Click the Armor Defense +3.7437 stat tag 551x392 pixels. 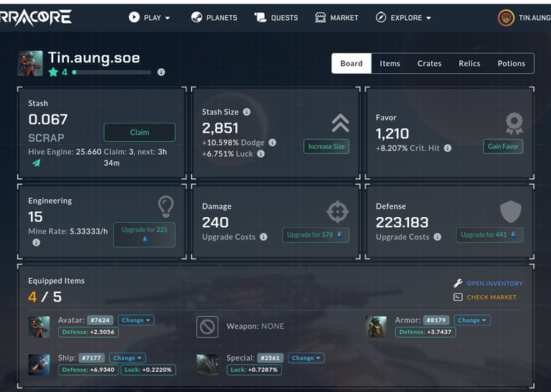tap(425, 332)
